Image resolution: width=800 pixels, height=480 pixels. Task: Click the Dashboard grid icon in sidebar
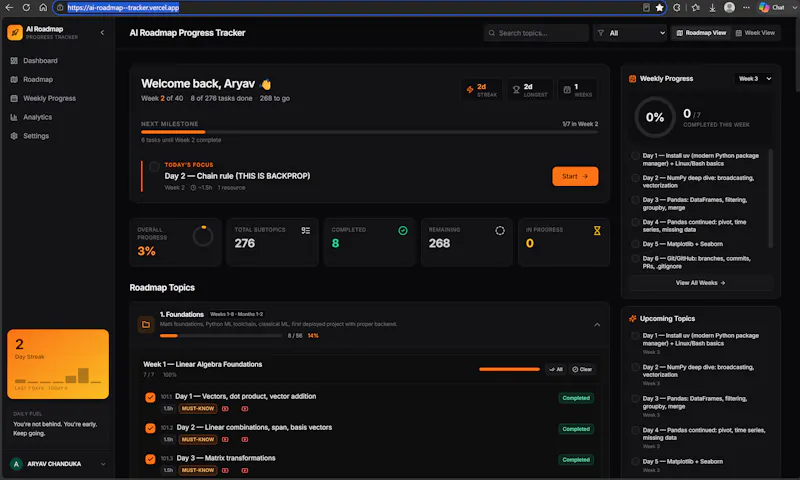[x=14, y=61]
